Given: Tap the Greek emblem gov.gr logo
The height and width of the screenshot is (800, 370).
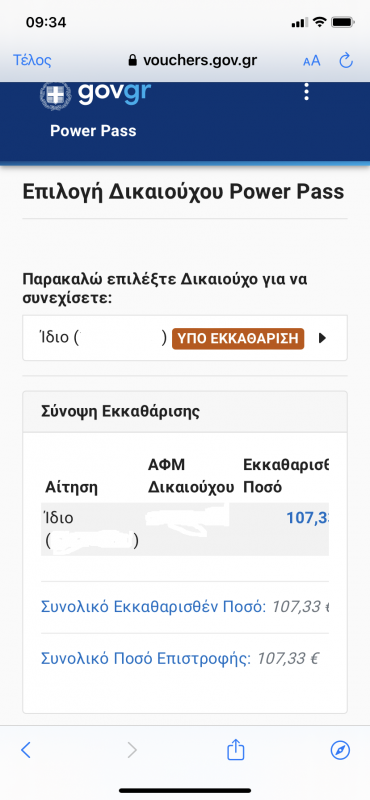Looking at the screenshot, I should click(x=95, y=94).
